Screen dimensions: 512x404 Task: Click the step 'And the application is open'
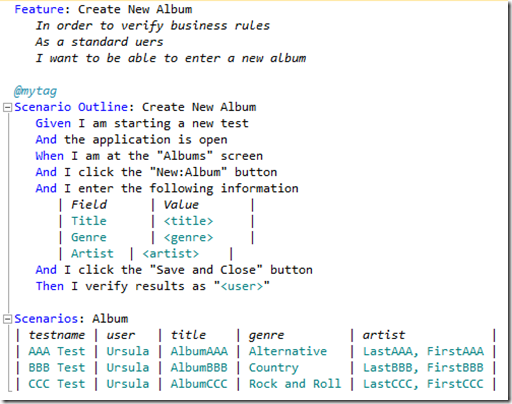(131, 140)
